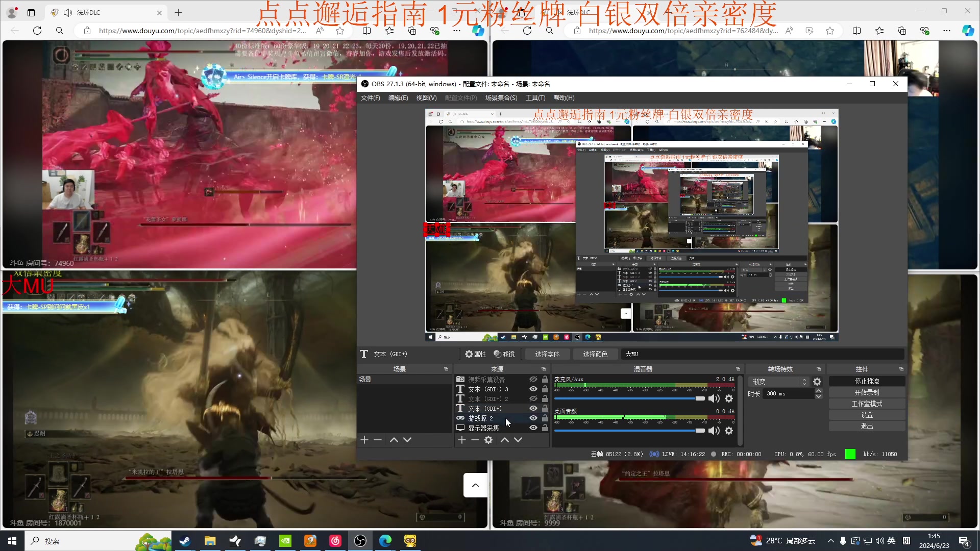Screen dimensions: 980x551
Task: Add a new scene with the plus icon
Action: (364, 440)
